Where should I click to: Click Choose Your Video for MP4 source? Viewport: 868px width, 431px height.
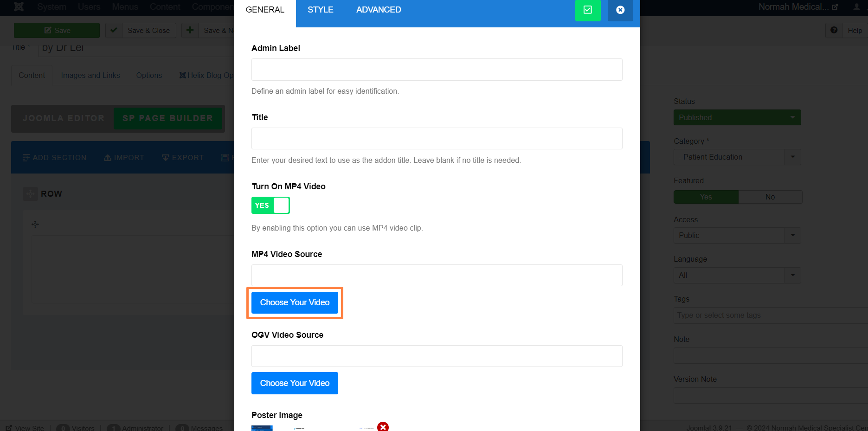[x=295, y=302]
